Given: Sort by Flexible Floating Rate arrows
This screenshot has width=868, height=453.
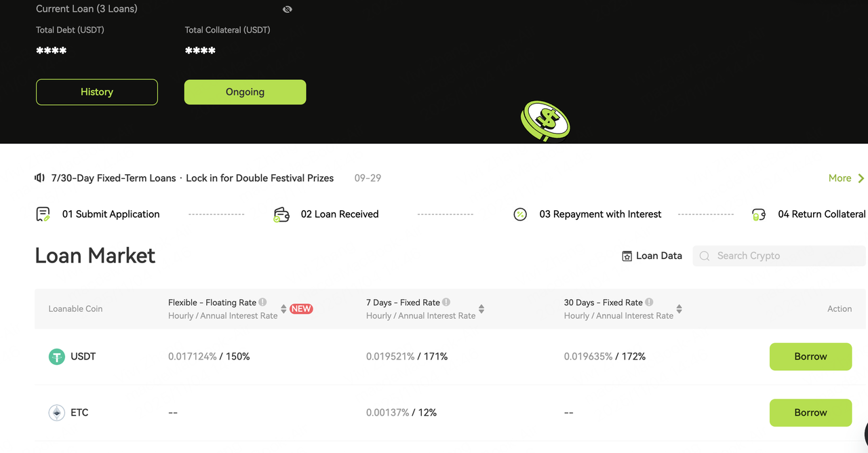Looking at the screenshot, I should (x=283, y=309).
